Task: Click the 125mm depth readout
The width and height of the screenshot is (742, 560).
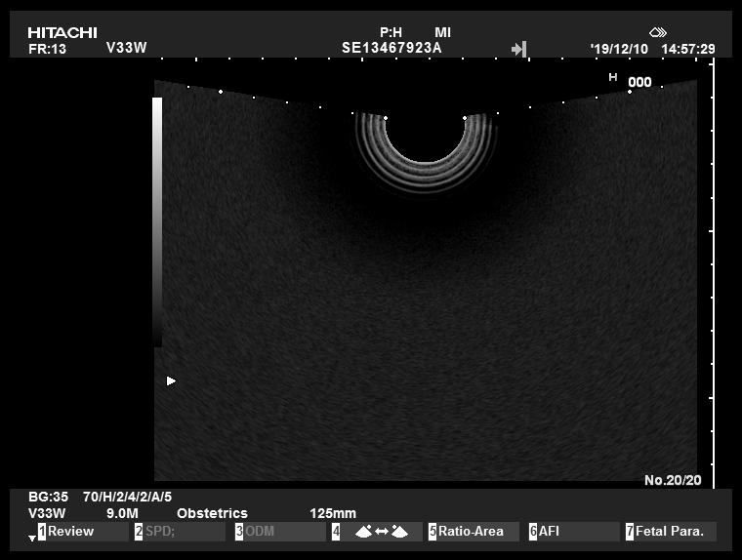Action: [333, 513]
